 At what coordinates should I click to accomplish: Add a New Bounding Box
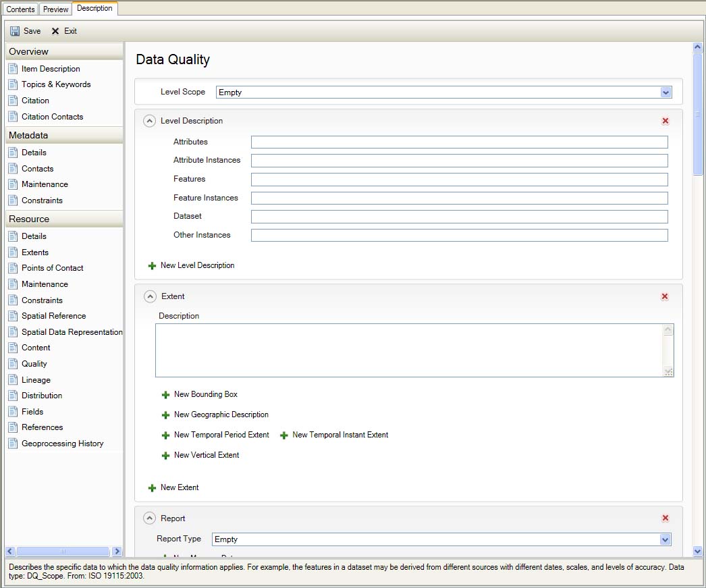click(x=205, y=395)
